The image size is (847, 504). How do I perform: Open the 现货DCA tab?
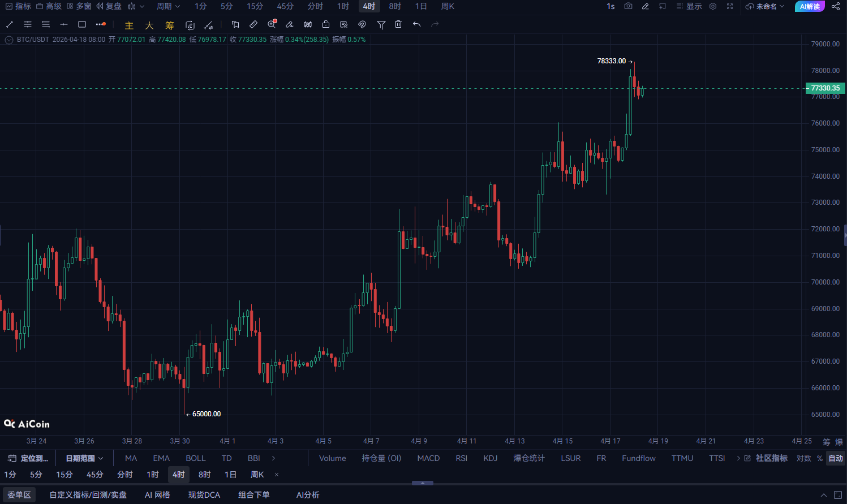pyautogui.click(x=204, y=495)
